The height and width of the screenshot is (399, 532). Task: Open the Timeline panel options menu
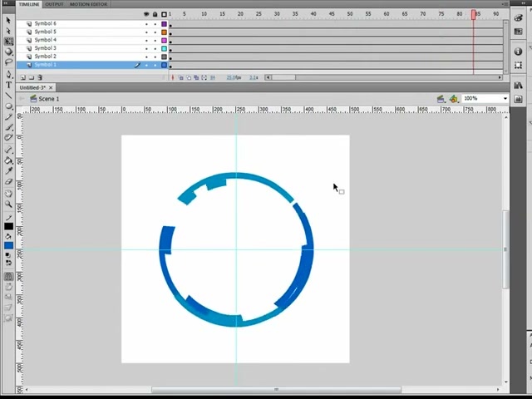[505, 4]
